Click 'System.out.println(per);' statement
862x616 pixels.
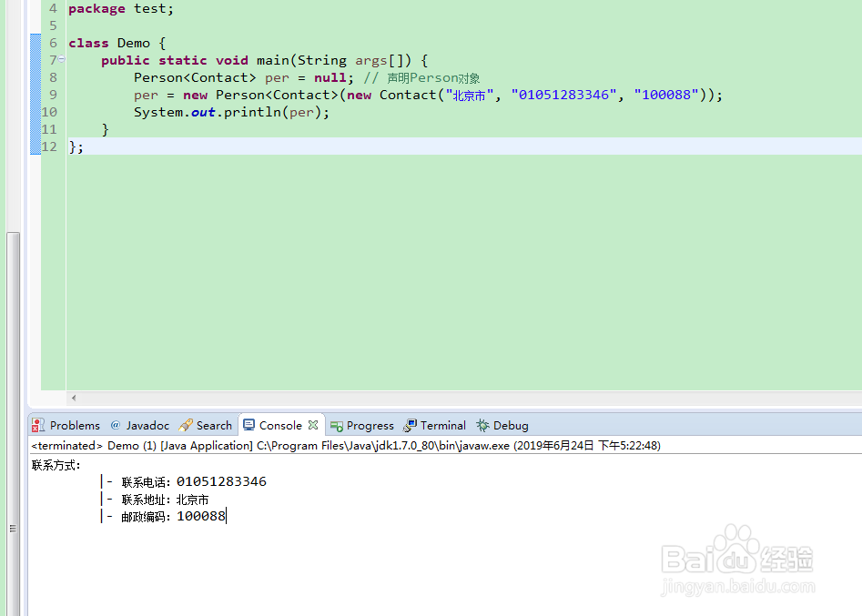(x=231, y=113)
